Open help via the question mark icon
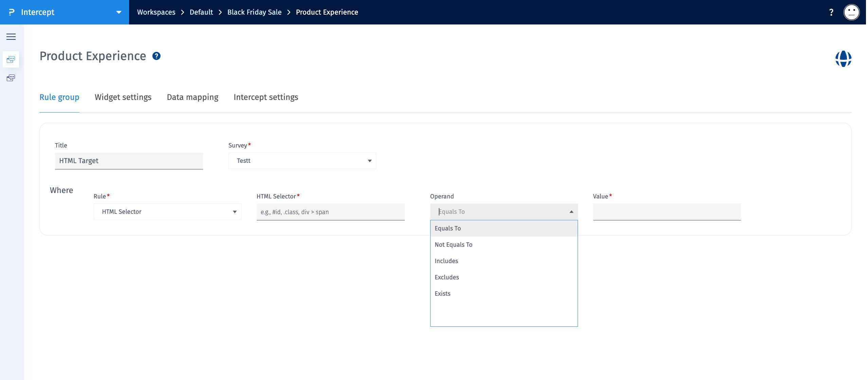This screenshot has width=868, height=380. pos(831,12)
